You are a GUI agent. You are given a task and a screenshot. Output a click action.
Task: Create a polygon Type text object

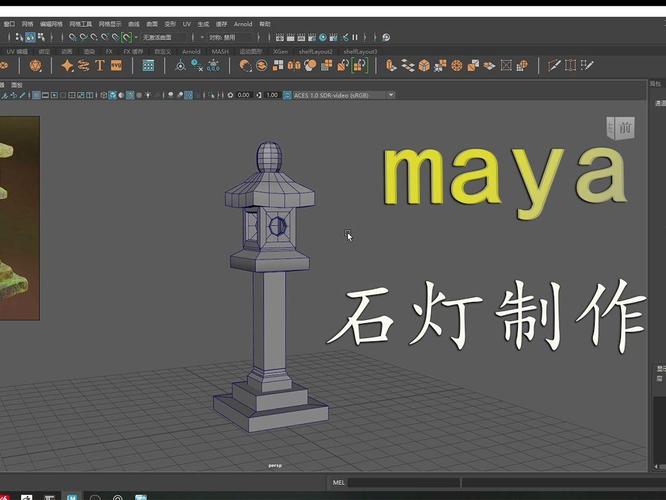pyautogui.click(x=100, y=65)
